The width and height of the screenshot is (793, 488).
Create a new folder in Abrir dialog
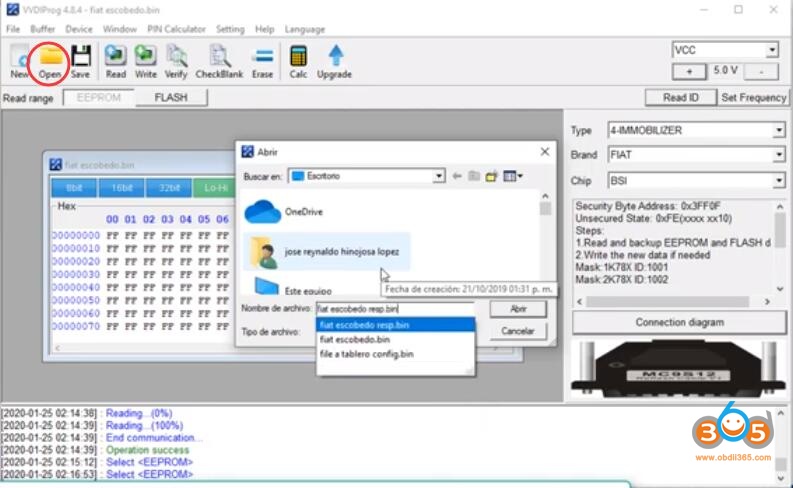pos(491,176)
